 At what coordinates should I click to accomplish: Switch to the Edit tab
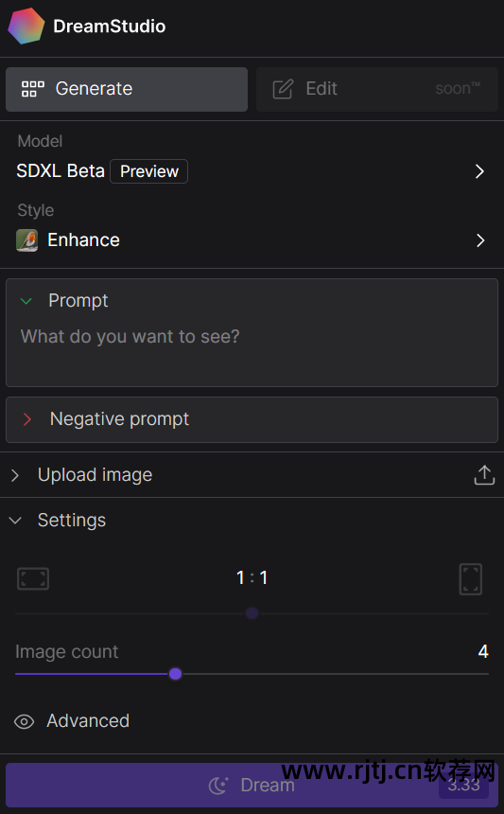pyautogui.click(x=377, y=89)
